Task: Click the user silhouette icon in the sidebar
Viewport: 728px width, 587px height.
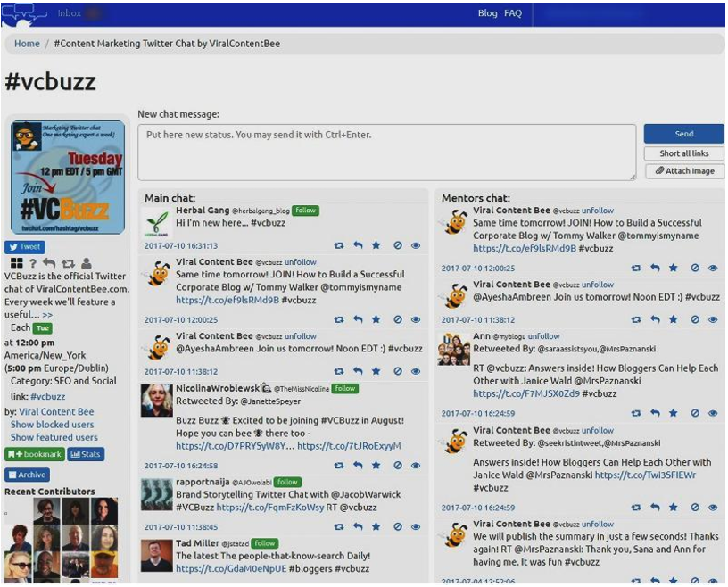Action: point(87,263)
